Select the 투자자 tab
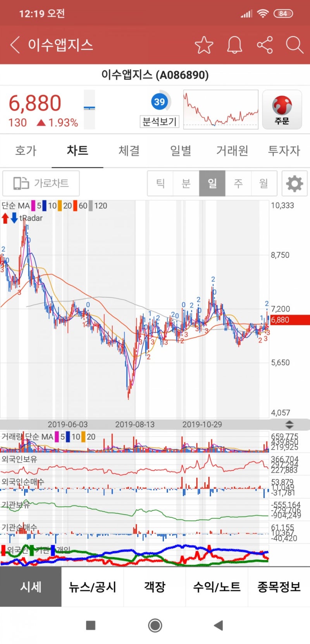This screenshot has width=310, height=644. 284,151
